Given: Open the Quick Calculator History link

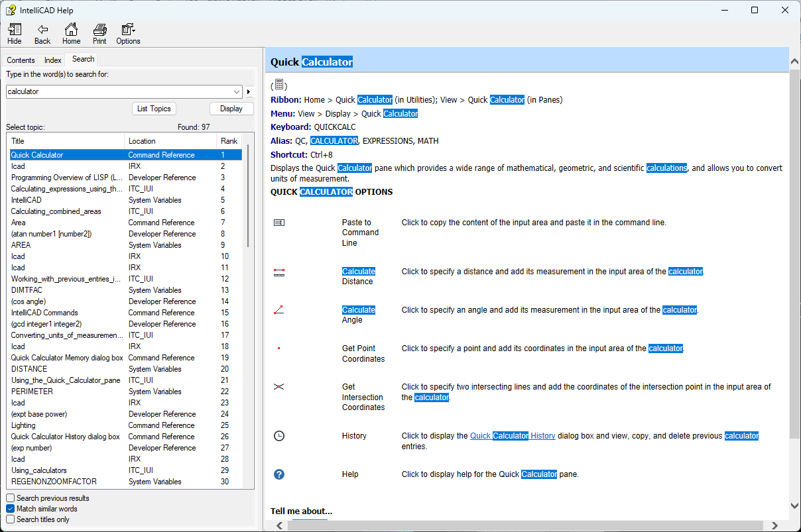Looking at the screenshot, I should coord(513,436).
